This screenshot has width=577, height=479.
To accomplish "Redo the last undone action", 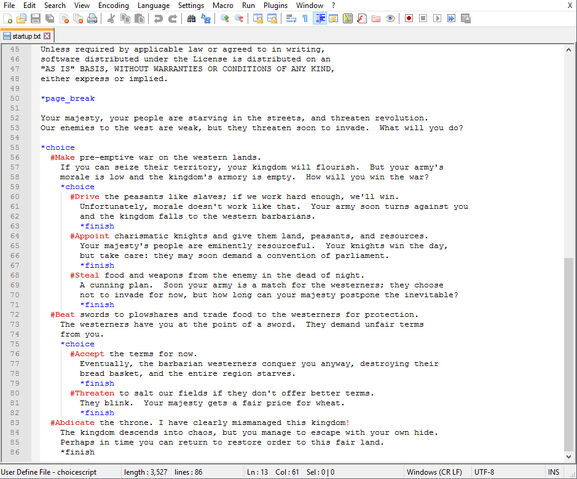I will [x=172, y=18].
